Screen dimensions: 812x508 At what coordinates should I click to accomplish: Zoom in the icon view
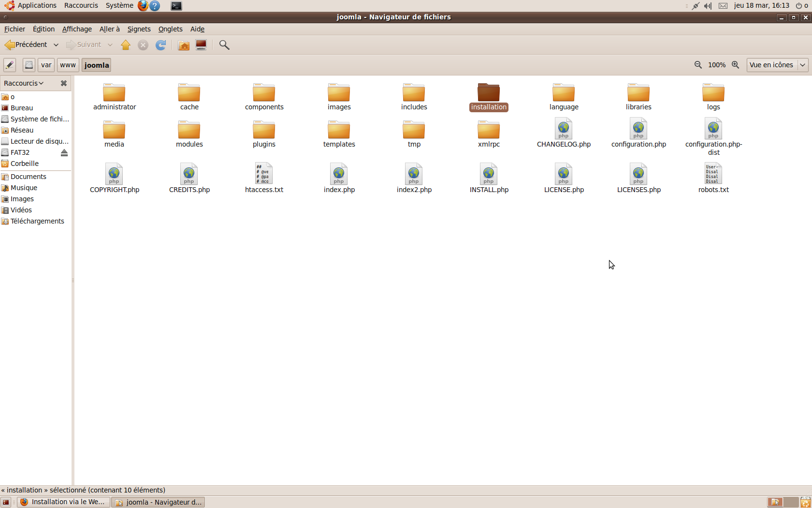pyautogui.click(x=735, y=65)
